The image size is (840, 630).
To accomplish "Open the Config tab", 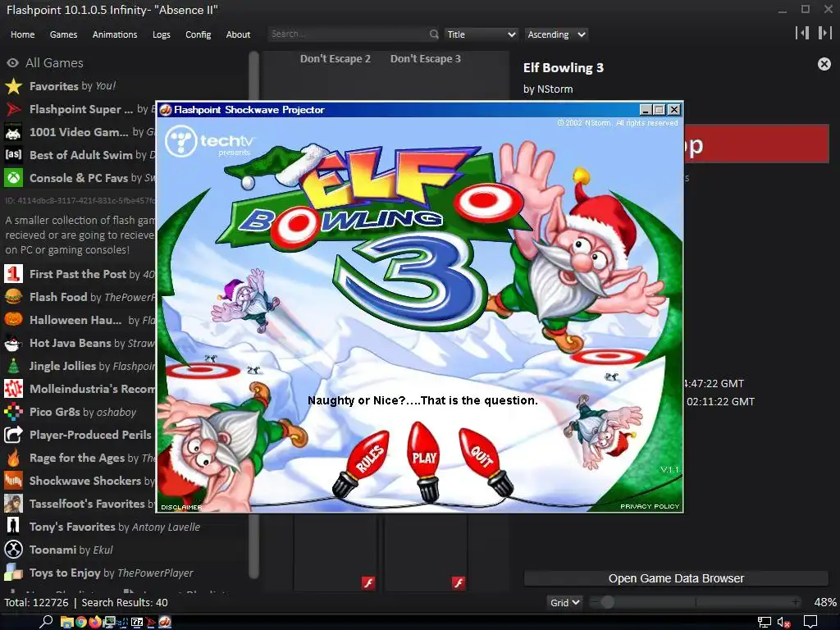I will (x=199, y=34).
